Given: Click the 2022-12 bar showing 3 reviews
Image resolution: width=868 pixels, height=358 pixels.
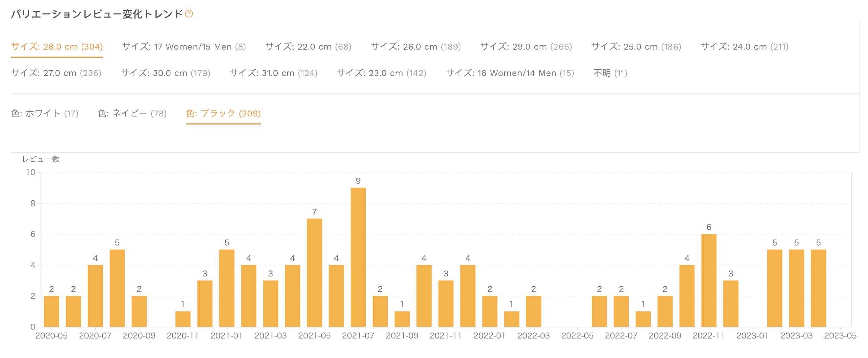Looking at the screenshot, I should pyautogui.click(x=731, y=304).
